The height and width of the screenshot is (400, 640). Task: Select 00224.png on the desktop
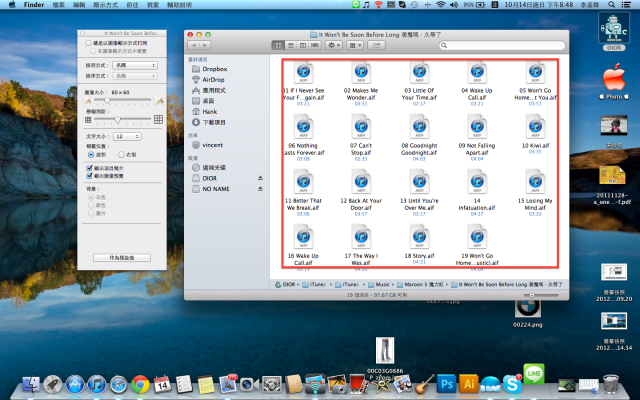[527, 314]
